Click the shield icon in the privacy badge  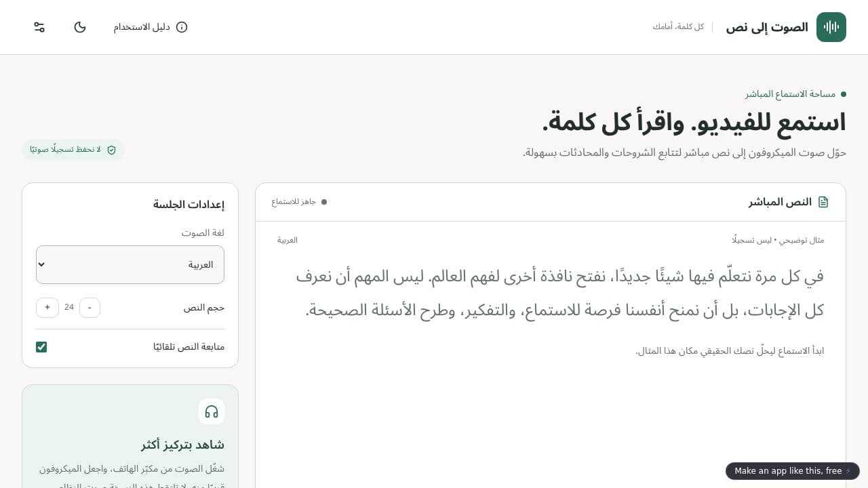click(x=111, y=150)
